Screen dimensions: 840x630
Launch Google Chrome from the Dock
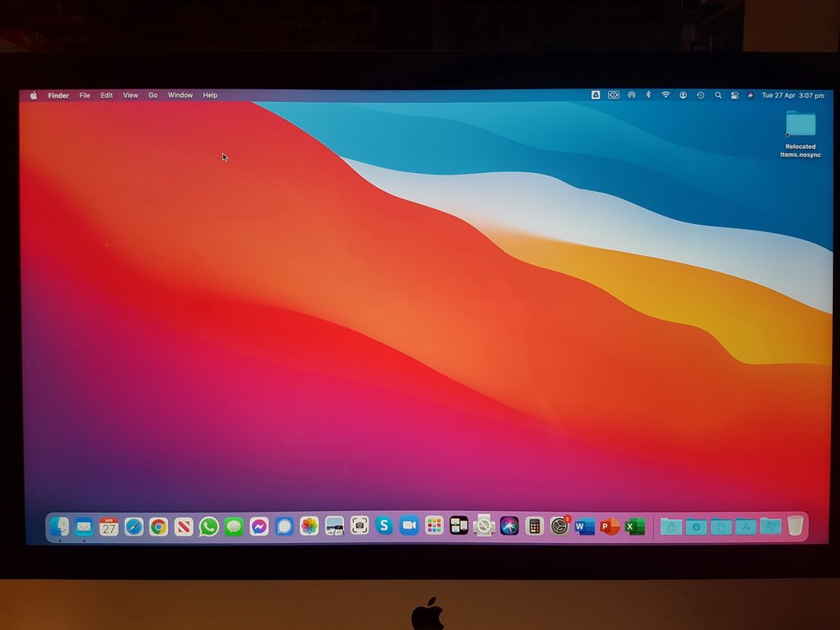coord(157,527)
